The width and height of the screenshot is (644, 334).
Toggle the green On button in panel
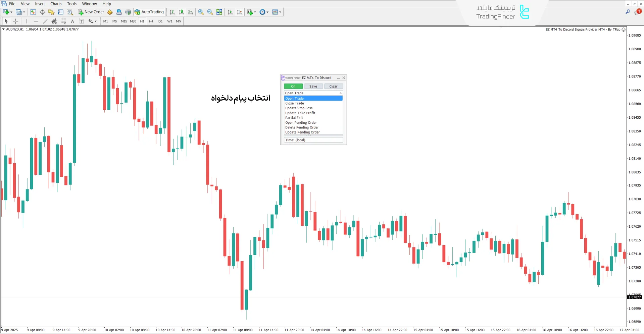click(293, 87)
